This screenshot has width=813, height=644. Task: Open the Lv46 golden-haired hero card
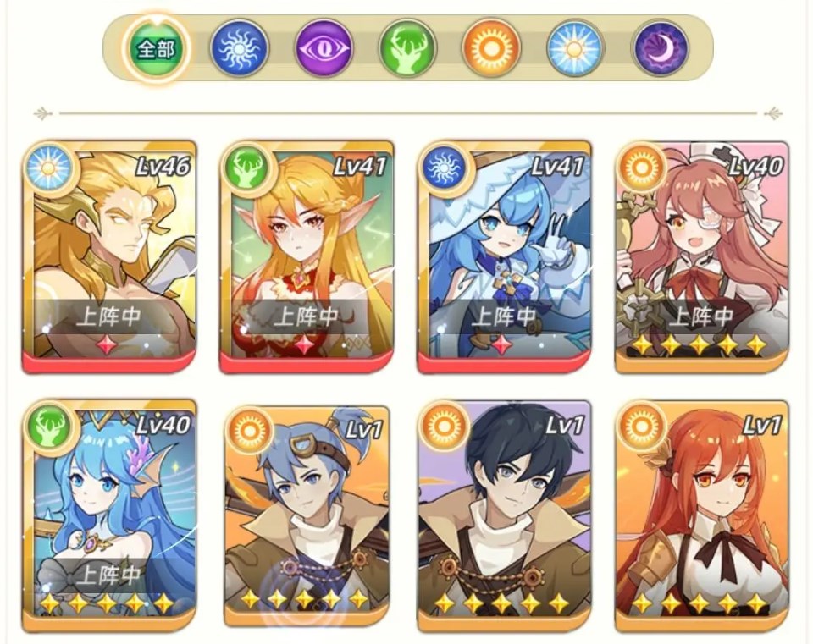109,257
